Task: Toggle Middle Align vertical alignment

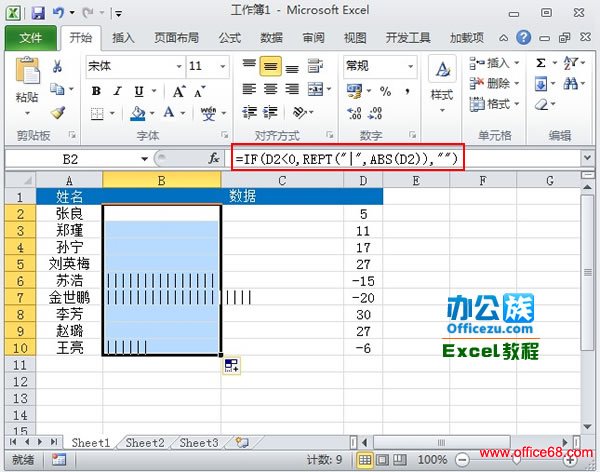Action: (271, 66)
